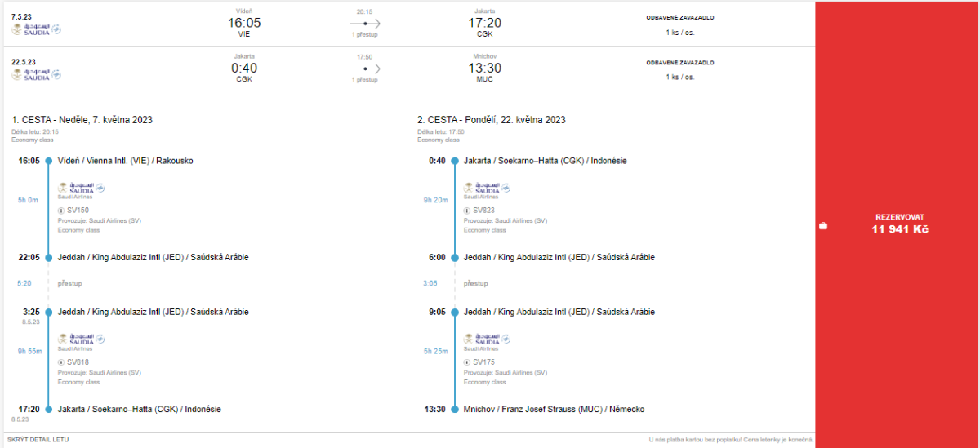Click the Saudia logo above flight SV175
The width and height of the screenshot is (980, 448).
coord(485,339)
